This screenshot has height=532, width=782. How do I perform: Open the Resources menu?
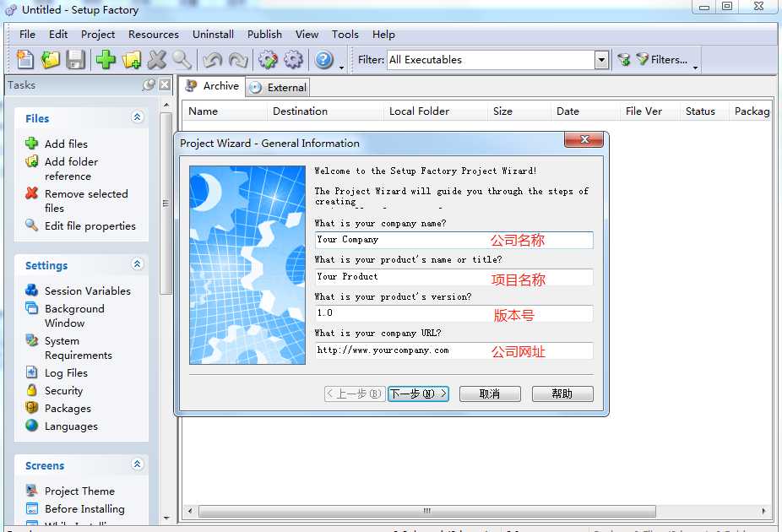(154, 35)
